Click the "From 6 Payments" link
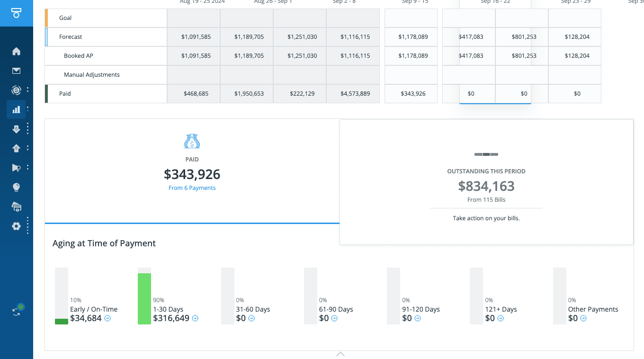The image size is (644, 359). (x=192, y=188)
